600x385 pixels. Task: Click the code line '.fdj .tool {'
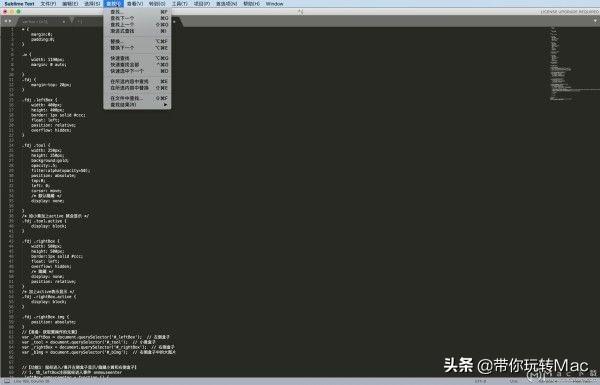pyautogui.click(x=36, y=145)
